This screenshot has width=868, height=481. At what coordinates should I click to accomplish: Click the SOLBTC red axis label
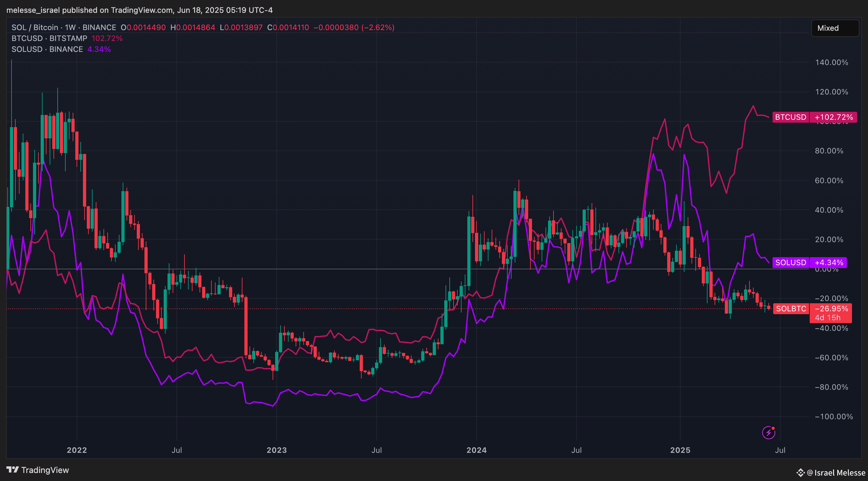pyautogui.click(x=791, y=308)
